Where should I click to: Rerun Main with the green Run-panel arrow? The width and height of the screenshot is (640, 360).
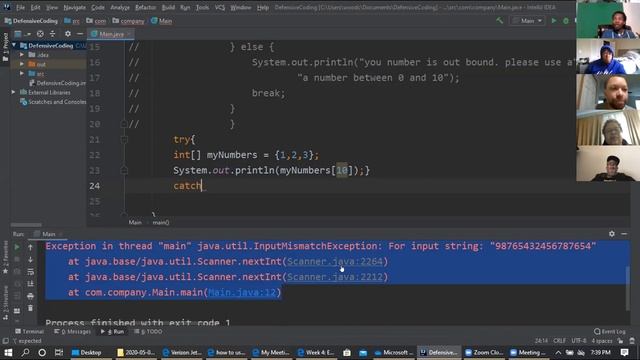point(17,247)
